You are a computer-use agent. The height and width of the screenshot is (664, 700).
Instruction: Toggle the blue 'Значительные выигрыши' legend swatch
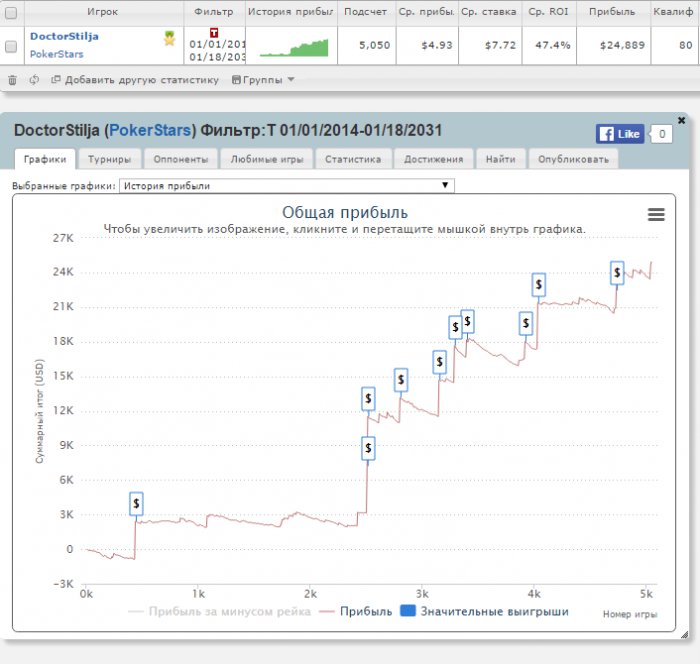click(x=407, y=611)
